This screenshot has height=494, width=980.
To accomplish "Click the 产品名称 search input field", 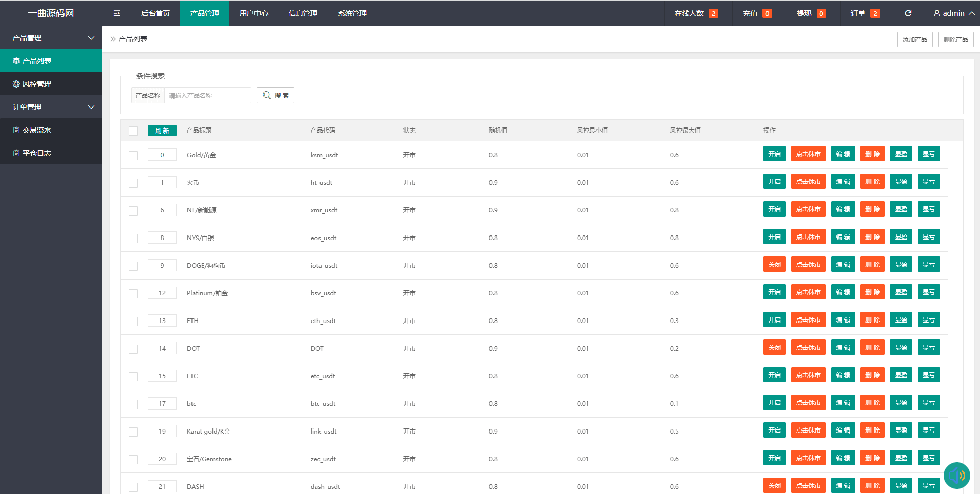I will click(x=207, y=95).
